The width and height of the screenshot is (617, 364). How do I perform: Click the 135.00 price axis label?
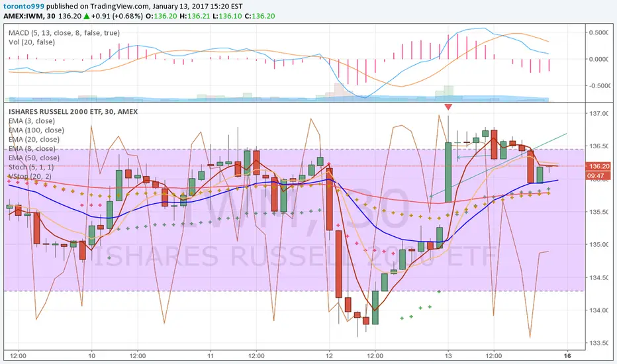click(598, 244)
